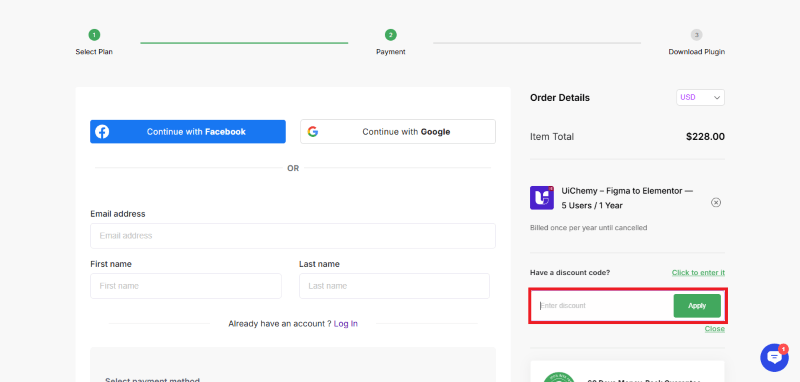Apply the discount code
This screenshot has height=382, width=800.
pos(697,305)
